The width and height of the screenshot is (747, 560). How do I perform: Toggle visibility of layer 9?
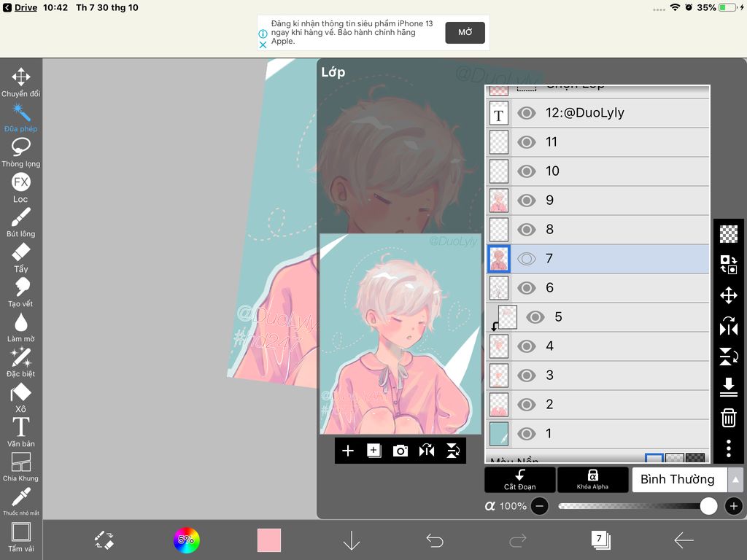coord(527,201)
